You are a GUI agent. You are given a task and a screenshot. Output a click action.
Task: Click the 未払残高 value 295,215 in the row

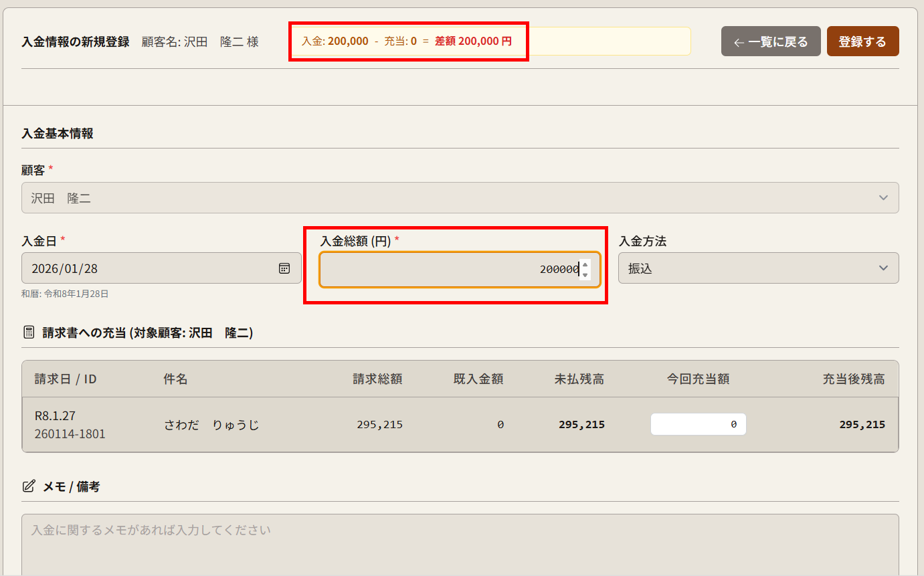point(581,424)
